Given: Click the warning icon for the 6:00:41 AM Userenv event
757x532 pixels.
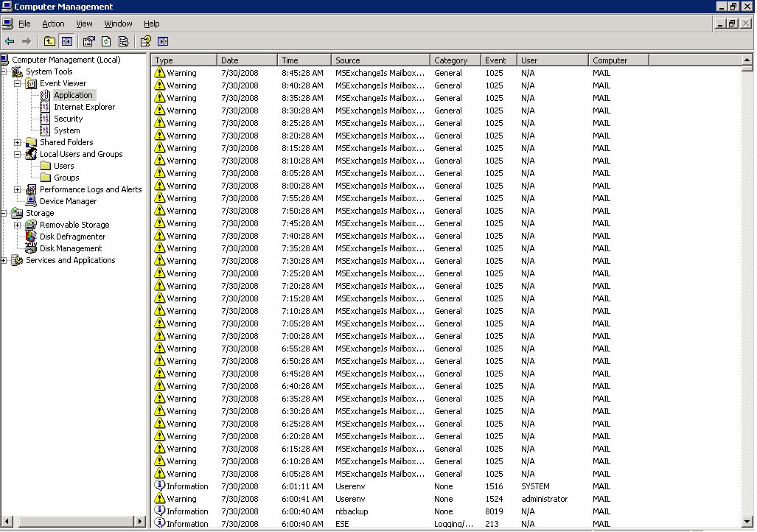Looking at the screenshot, I should tap(160, 499).
